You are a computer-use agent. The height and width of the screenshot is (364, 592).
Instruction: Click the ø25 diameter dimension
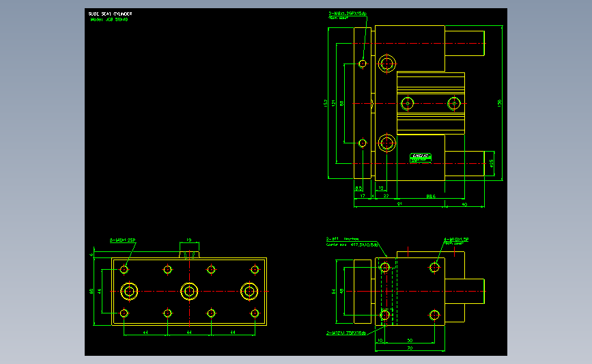(x=491, y=163)
